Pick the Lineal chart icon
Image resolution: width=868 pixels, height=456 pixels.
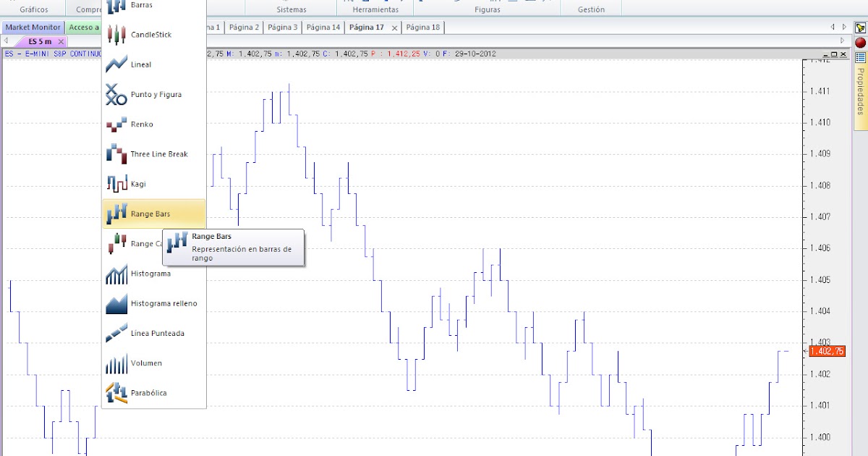(116, 64)
